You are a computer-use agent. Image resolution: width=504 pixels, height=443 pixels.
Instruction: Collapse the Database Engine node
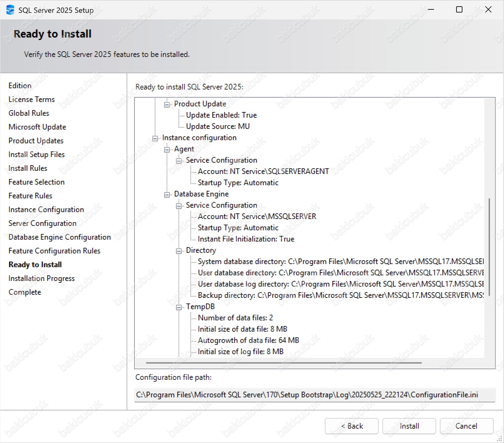click(x=167, y=195)
